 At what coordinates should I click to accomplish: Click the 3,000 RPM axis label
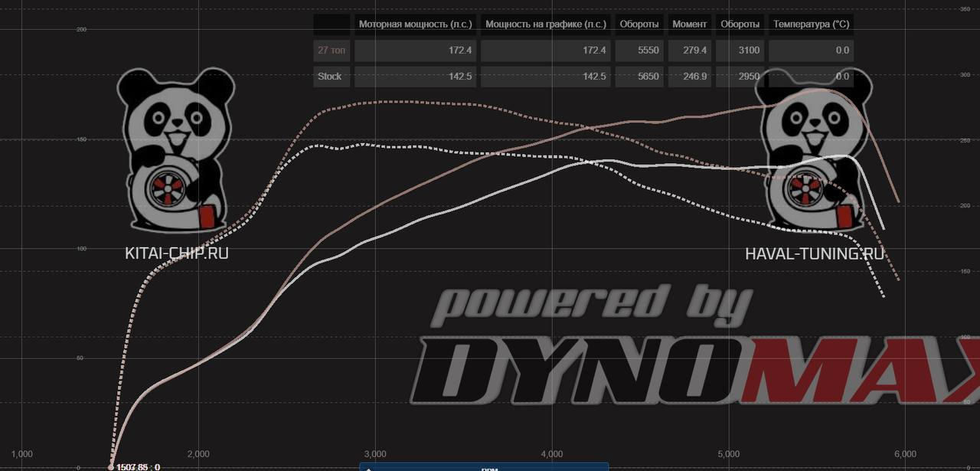[x=375, y=453]
